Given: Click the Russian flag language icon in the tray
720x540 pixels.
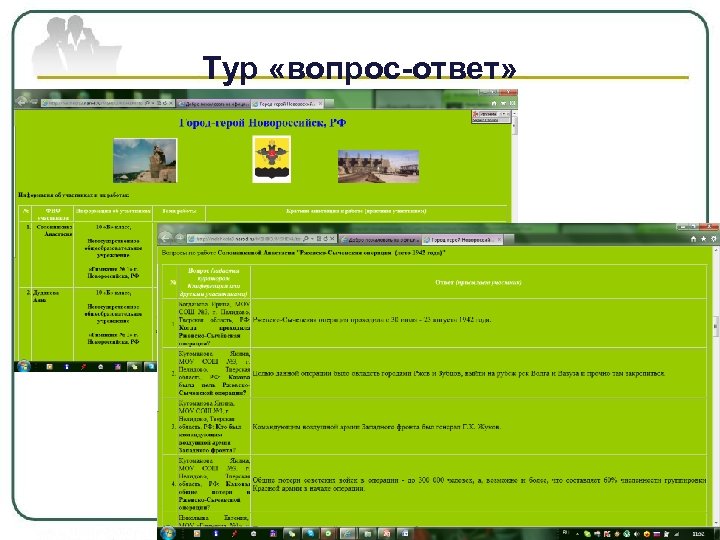Looking at the screenshot, I should point(657,534).
